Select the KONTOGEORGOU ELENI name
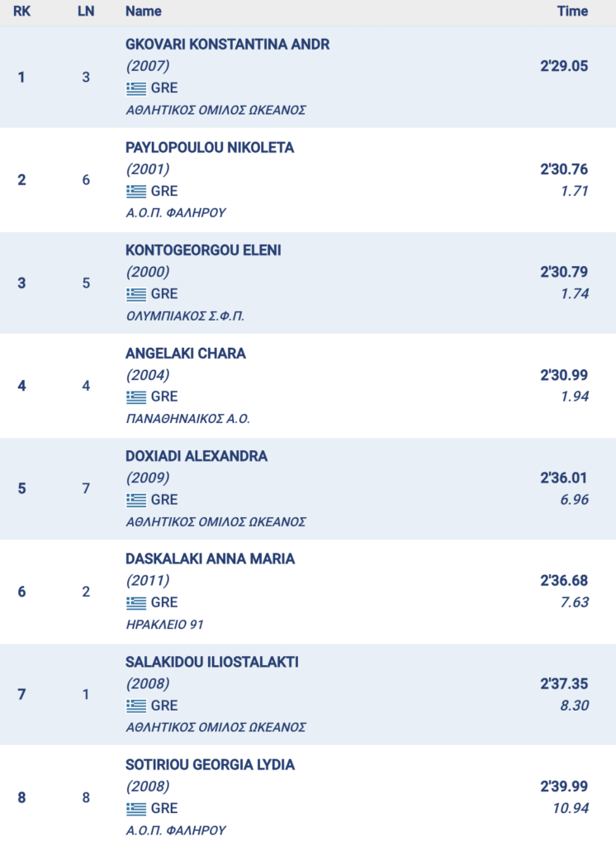616x846 pixels. (x=203, y=250)
